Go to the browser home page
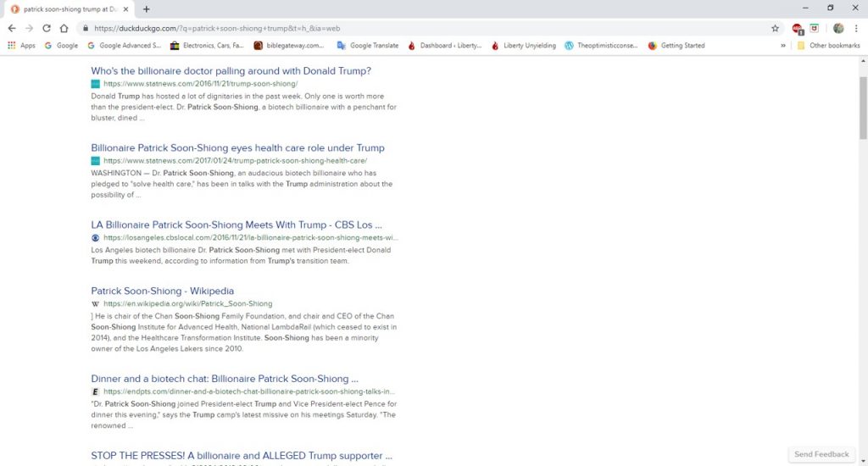The height and width of the screenshot is (466, 868). (64, 28)
